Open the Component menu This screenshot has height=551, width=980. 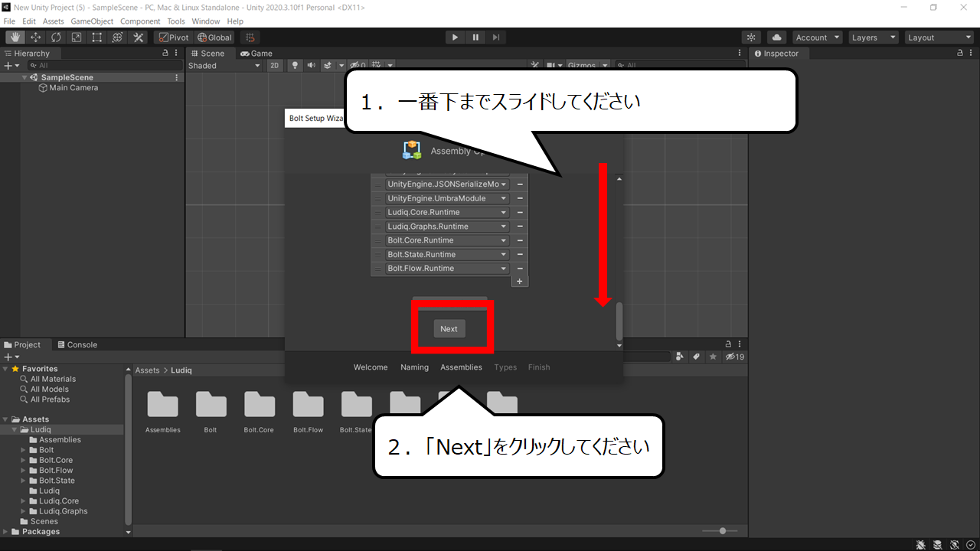click(140, 21)
